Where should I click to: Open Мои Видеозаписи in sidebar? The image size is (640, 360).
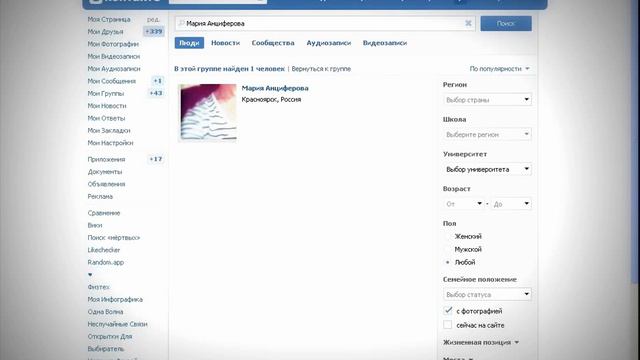tap(114, 56)
